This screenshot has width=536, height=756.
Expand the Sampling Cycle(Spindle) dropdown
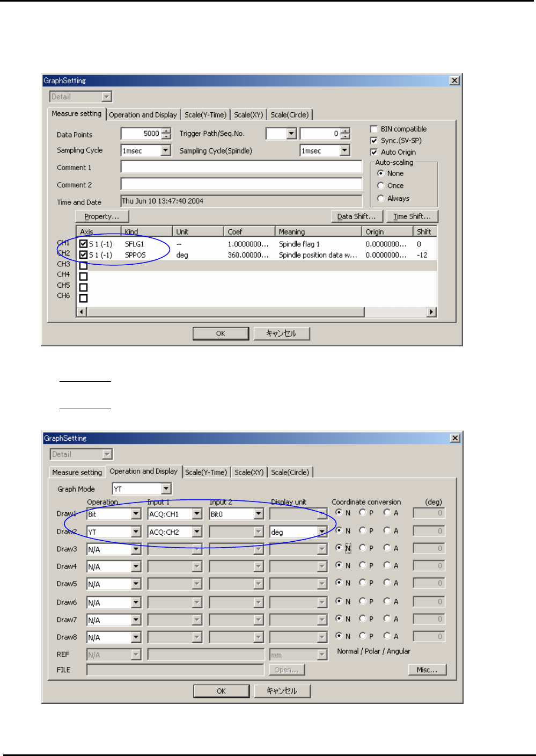tap(344, 151)
